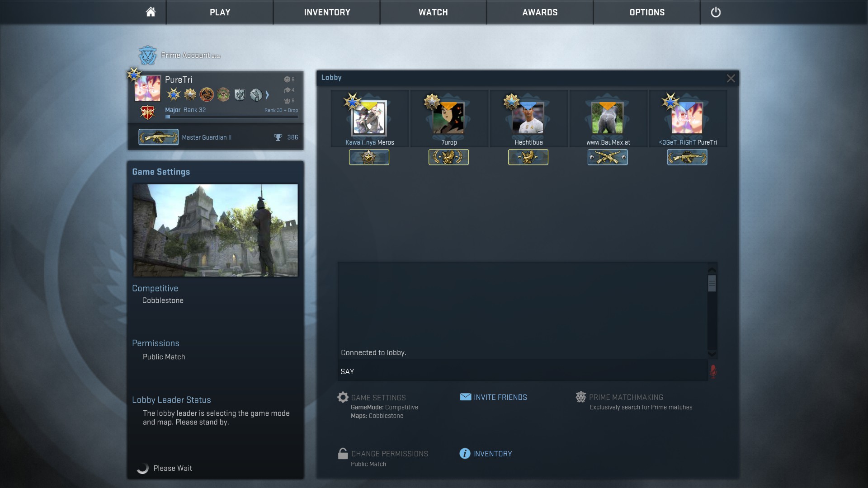Toggle Prime Matchmaking exclusive search
The image size is (868, 488).
tap(626, 397)
